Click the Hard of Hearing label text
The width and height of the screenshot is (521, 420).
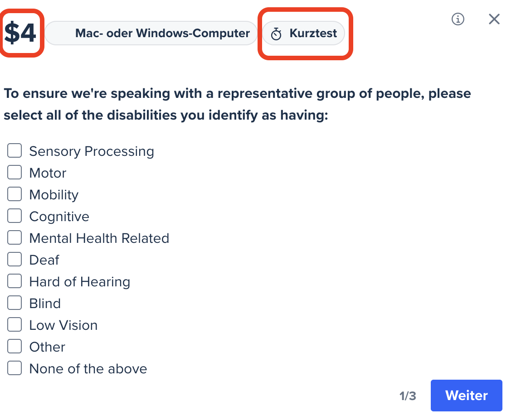click(80, 282)
